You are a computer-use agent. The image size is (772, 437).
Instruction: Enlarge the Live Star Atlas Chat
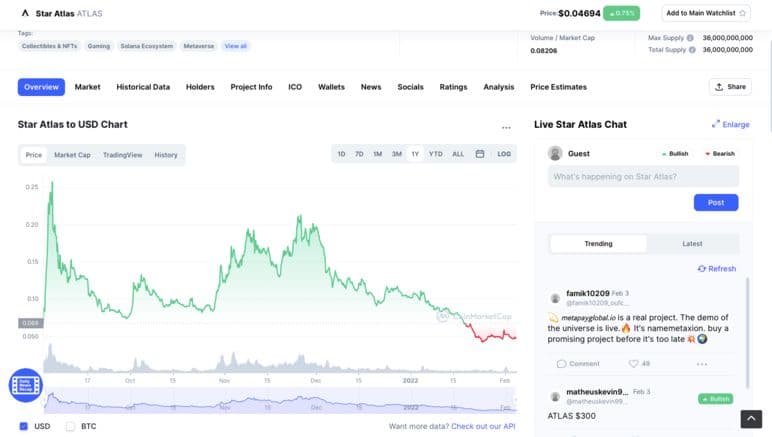click(730, 125)
